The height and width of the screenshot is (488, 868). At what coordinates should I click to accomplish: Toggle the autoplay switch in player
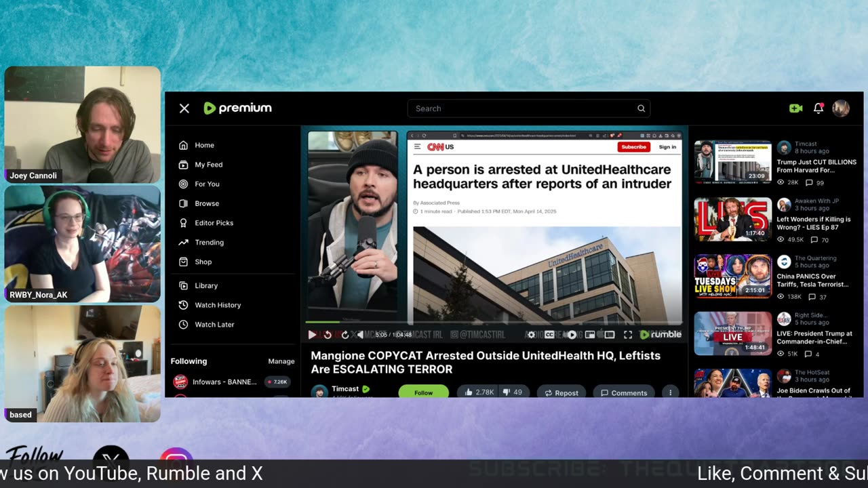572,335
